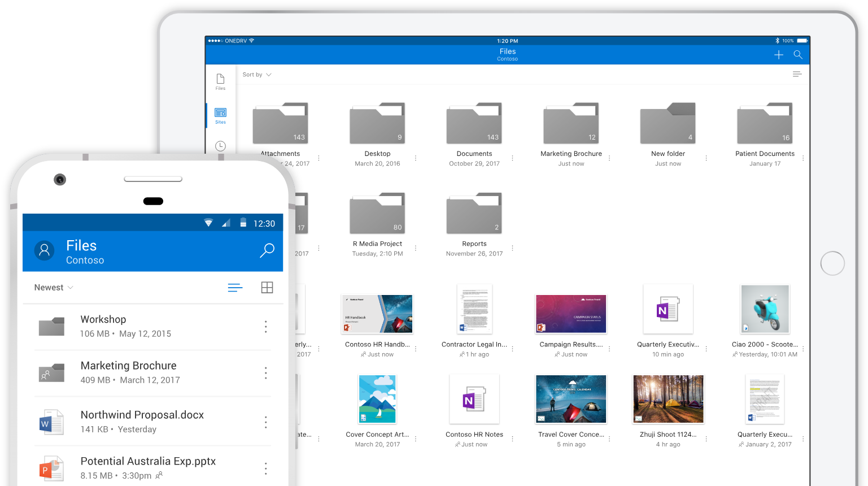This screenshot has height=486, width=868.
Task: Tap the account avatar icon on the phone
Action: [45, 250]
